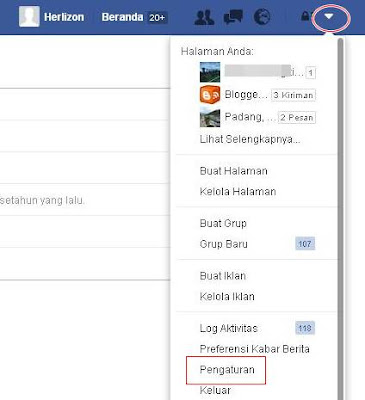Open the Herlizon profile link
365x400 pixels.
pos(64,17)
